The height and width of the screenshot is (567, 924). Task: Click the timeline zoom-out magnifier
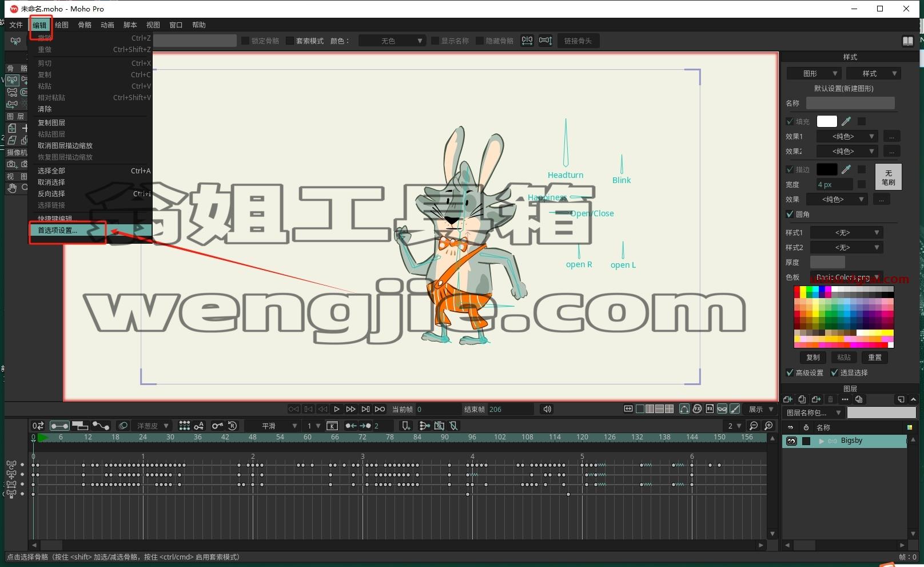pyautogui.click(x=754, y=426)
